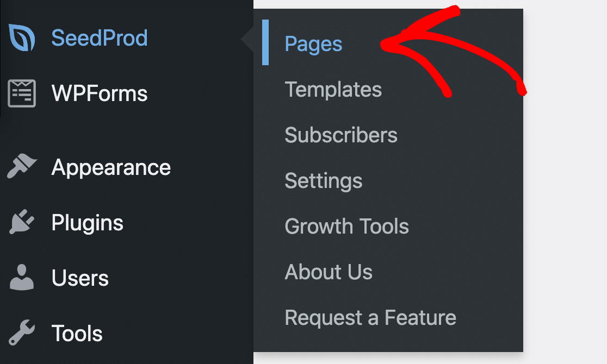Open the Tools menu label
607x364 pixels.
pyautogui.click(x=77, y=334)
